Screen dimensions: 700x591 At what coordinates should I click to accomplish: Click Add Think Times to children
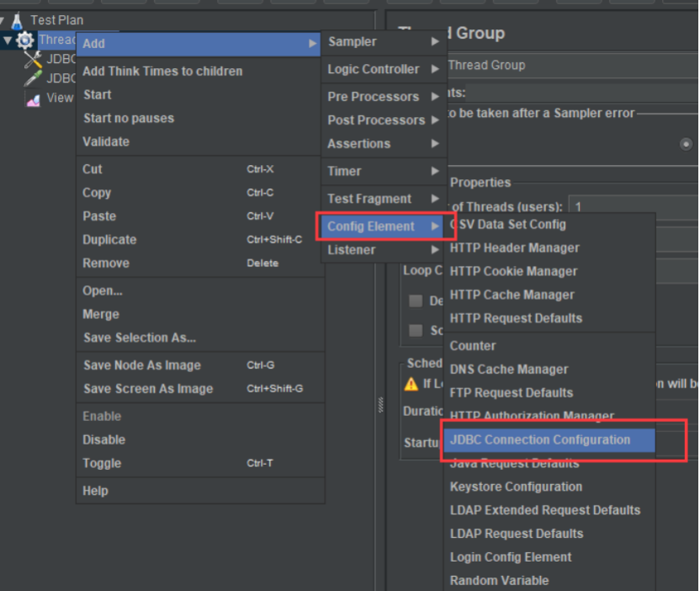click(162, 72)
